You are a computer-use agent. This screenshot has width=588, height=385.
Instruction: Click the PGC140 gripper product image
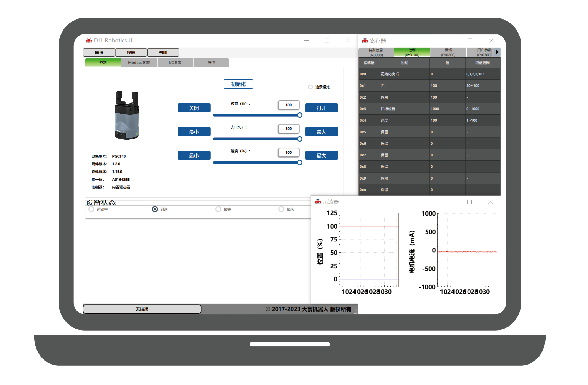click(x=127, y=115)
